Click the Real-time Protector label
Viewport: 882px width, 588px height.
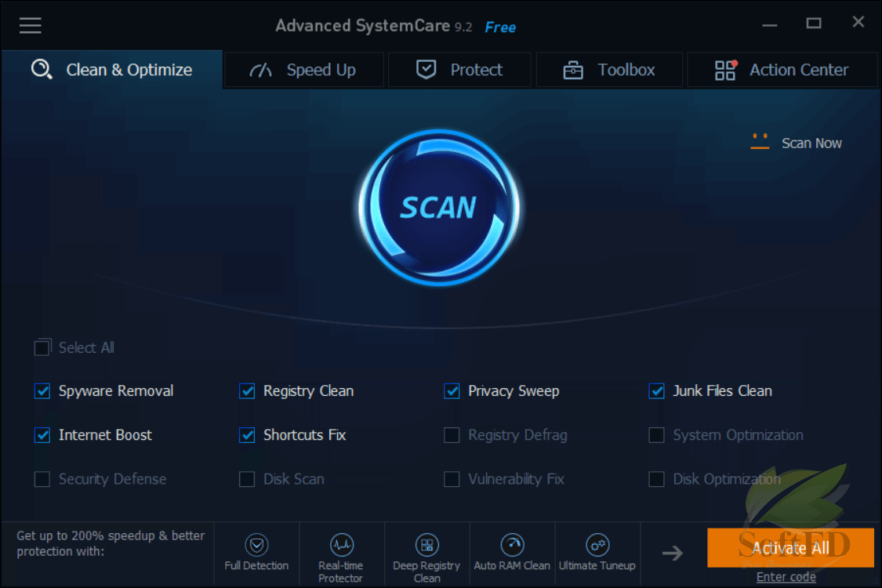pos(341,572)
